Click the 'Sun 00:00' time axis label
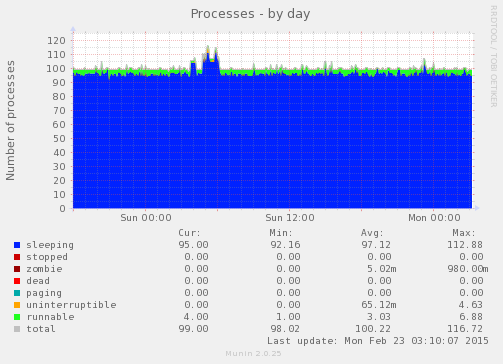 coord(146,218)
